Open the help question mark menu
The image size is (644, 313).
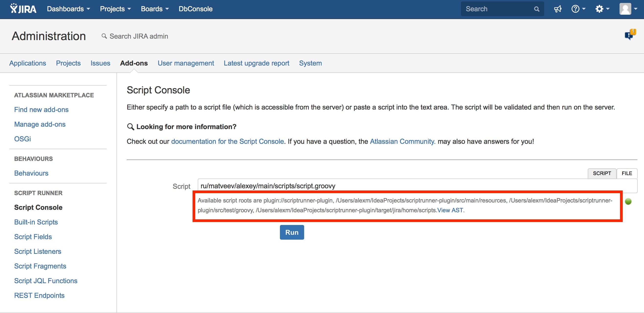pyautogui.click(x=578, y=9)
